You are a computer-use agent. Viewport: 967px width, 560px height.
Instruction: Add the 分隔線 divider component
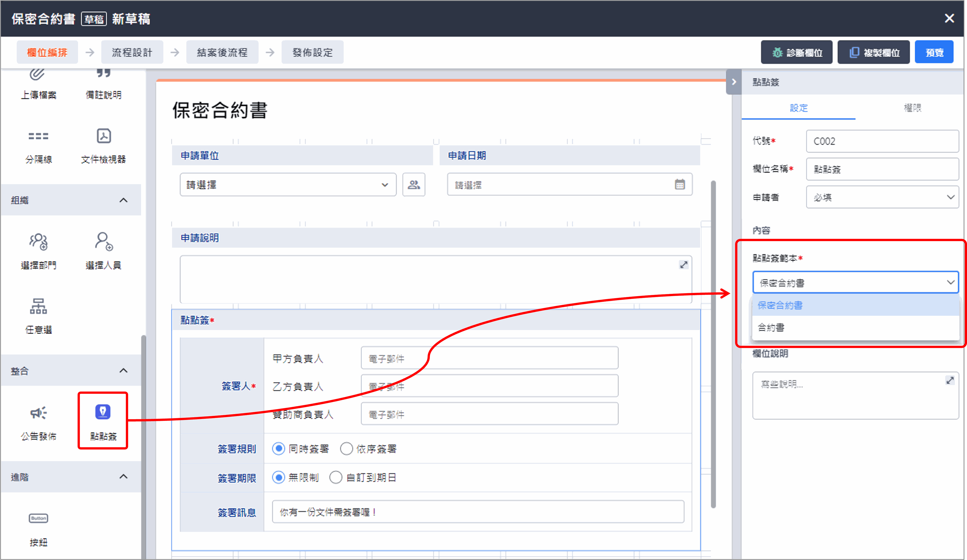(38, 136)
